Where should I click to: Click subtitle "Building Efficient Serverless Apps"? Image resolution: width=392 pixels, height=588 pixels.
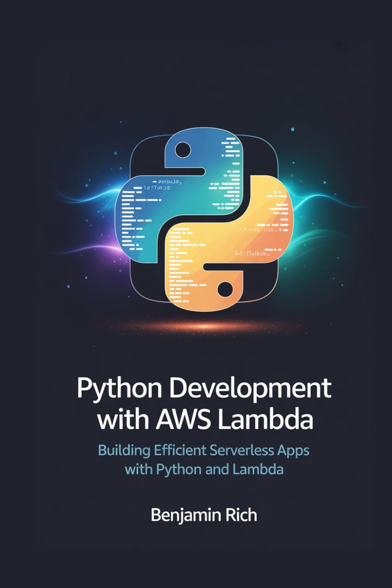click(204, 451)
